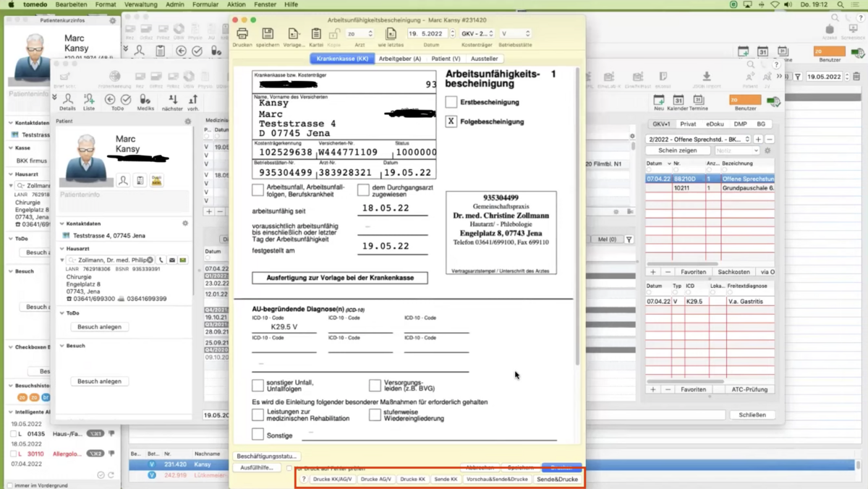
Task: Click the Sende&Drucke button
Action: pos(557,479)
